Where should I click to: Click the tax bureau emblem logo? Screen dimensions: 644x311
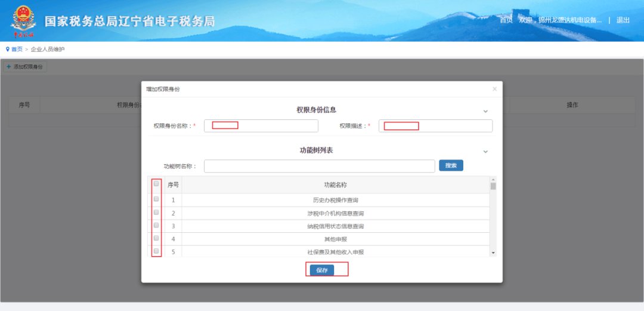coord(23,21)
